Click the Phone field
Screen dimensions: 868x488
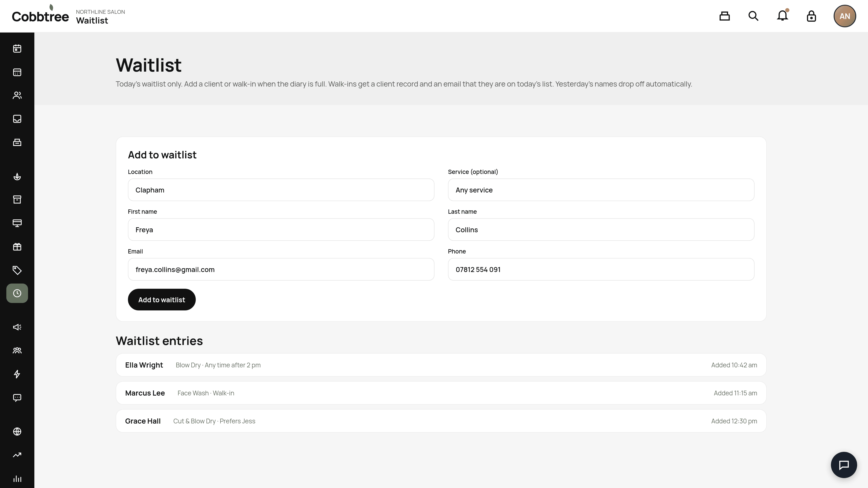(601, 270)
